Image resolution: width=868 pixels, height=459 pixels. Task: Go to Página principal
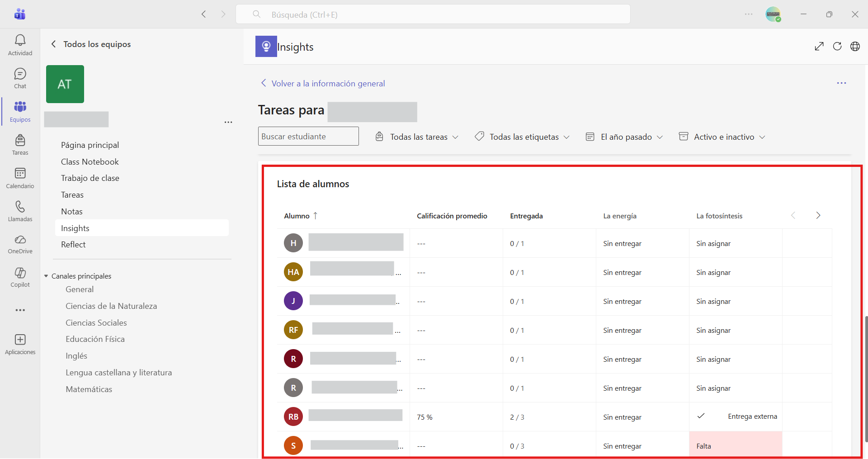pos(90,145)
